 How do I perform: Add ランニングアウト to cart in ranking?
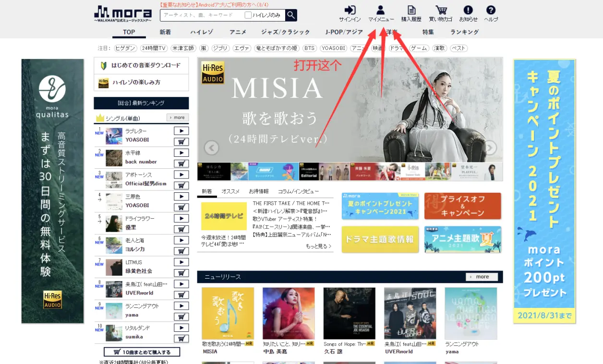[181, 317]
